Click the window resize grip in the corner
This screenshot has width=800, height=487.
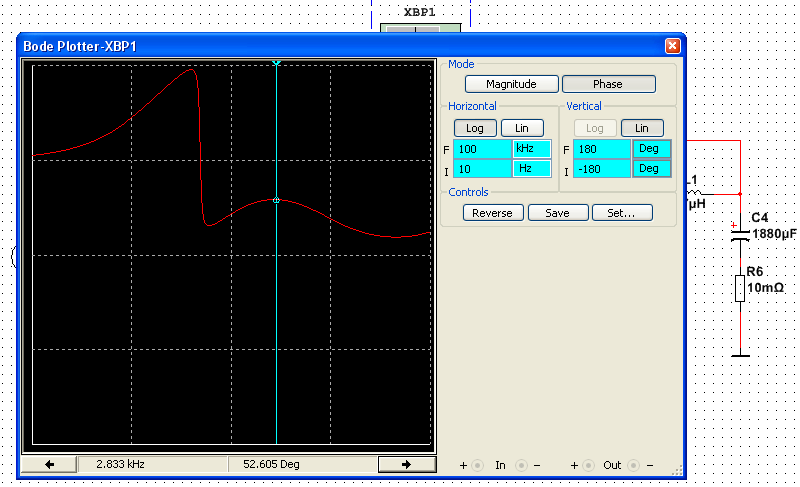[677, 471]
